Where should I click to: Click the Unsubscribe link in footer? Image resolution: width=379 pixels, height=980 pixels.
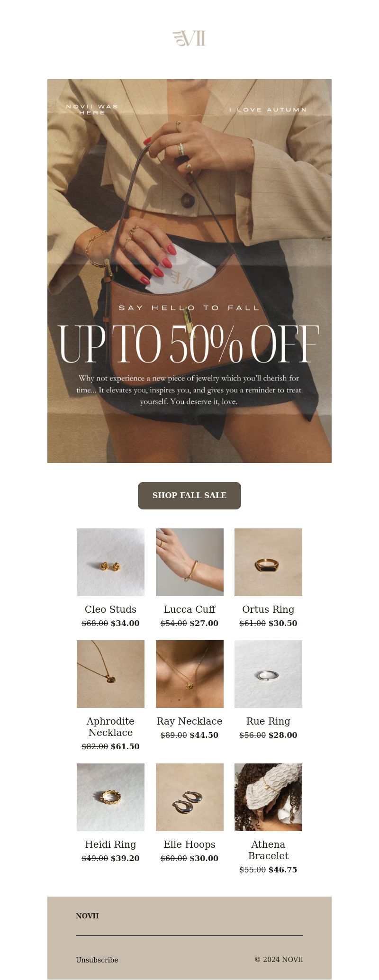(x=97, y=960)
